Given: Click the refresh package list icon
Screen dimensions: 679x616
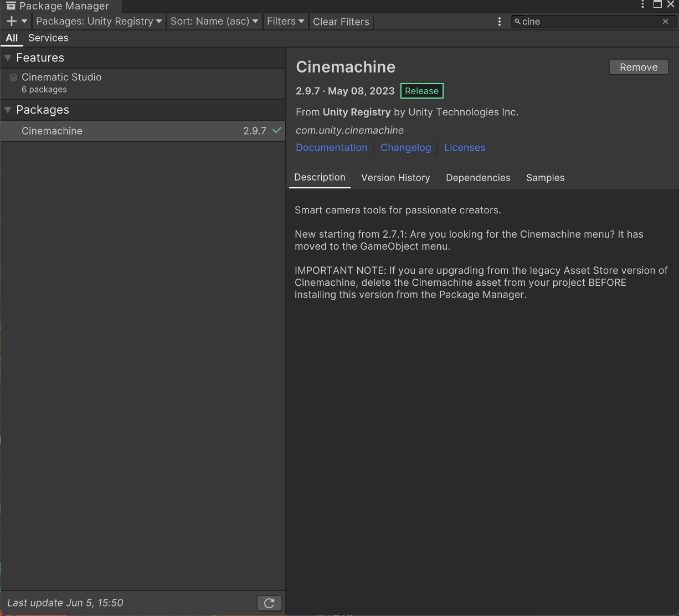Looking at the screenshot, I should click(269, 603).
